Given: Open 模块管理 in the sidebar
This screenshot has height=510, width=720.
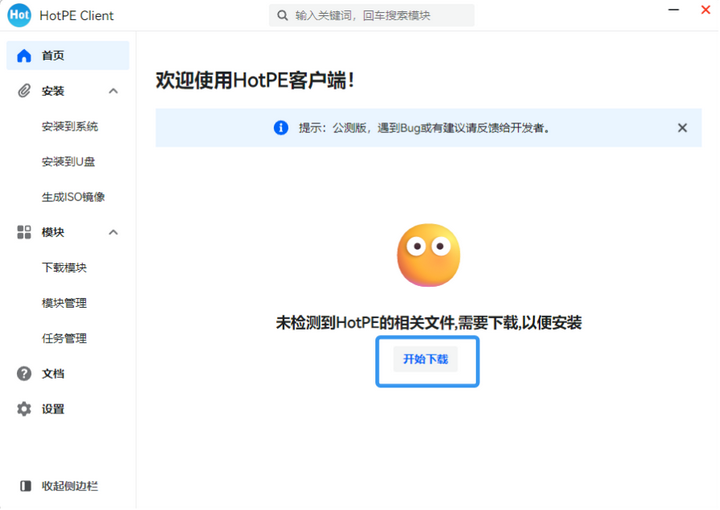Looking at the screenshot, I should click(x=64, y=303).
